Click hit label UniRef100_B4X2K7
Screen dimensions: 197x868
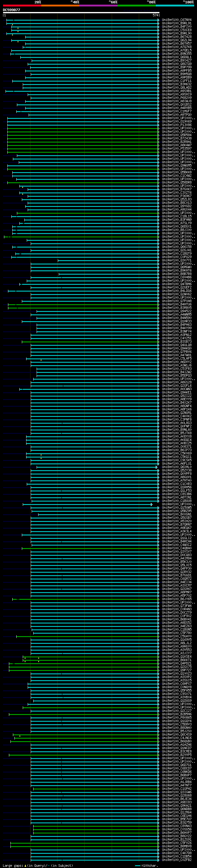pyautogui.click(x=177, y=403)
